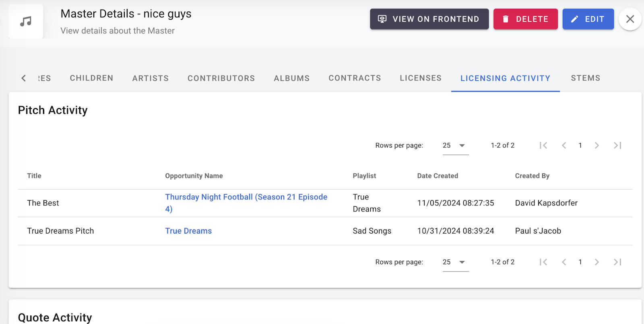Go to first page in top pagination
Screen dimensions: 644x324
[543, 146]
